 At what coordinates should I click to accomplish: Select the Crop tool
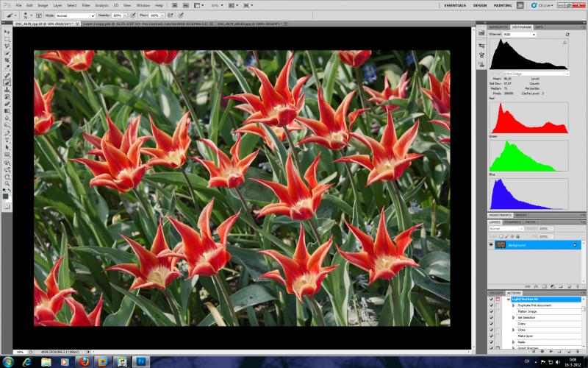click(7, 60)
